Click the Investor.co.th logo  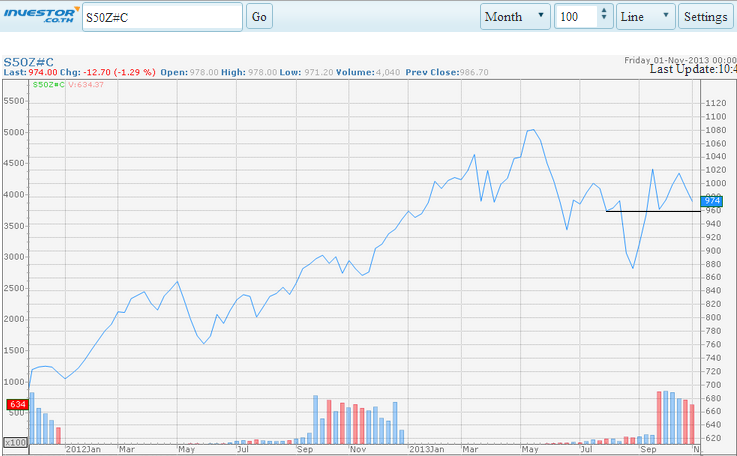[x=41, y=15]
